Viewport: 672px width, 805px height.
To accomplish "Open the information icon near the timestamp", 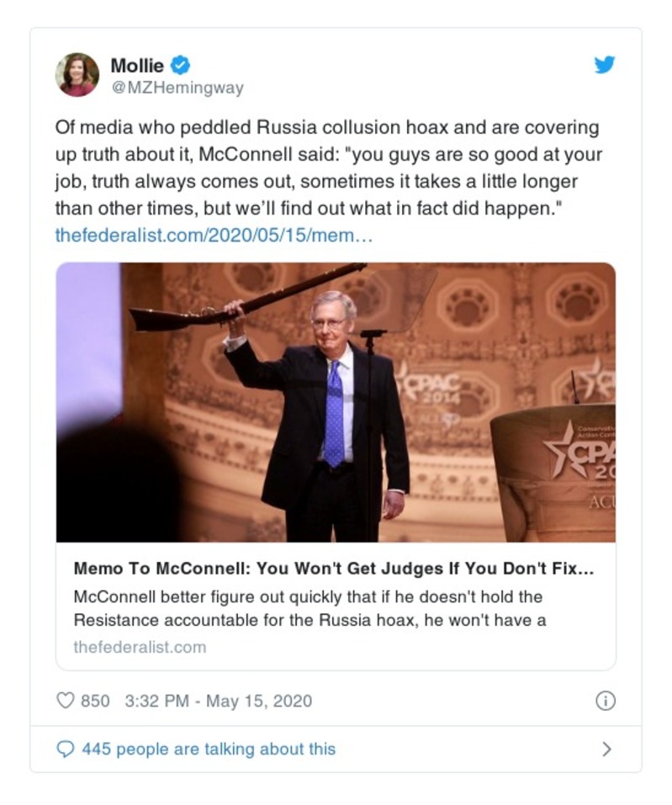I will 607,699.
